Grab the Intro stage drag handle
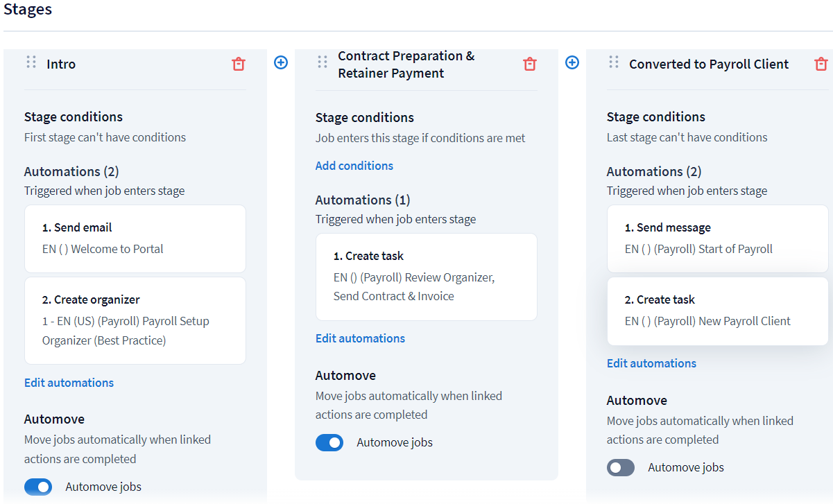 point(31,62)
